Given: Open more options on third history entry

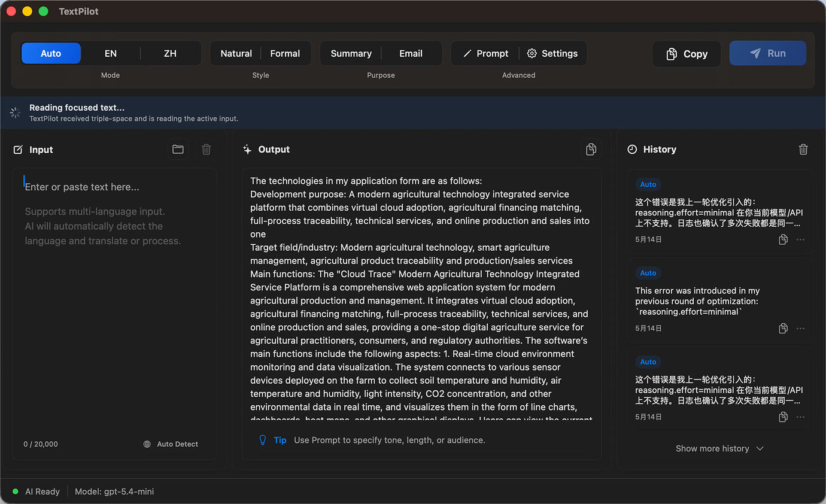Looking at the screenshot, I should point(800,417).
